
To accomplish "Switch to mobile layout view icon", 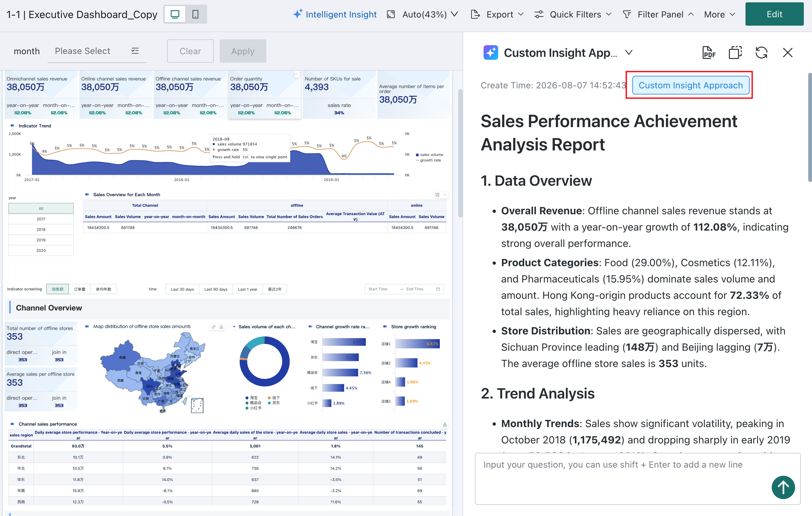I will 195,14.
